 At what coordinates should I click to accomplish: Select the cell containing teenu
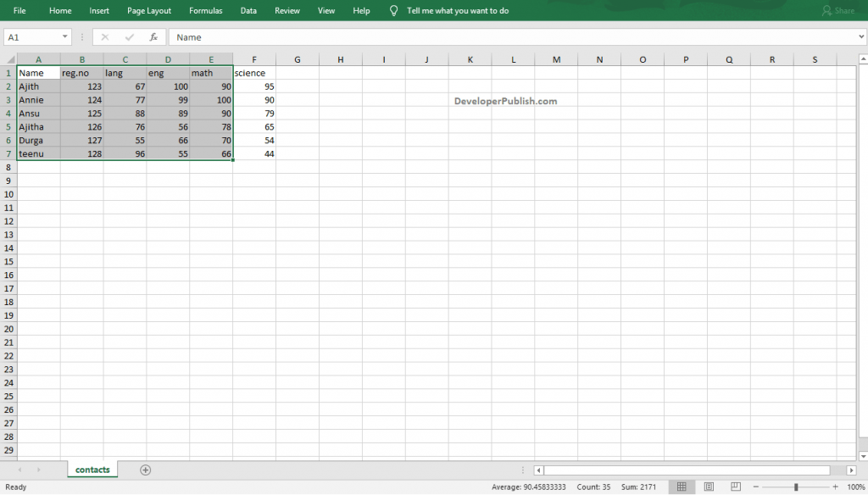tap(38, 154)
